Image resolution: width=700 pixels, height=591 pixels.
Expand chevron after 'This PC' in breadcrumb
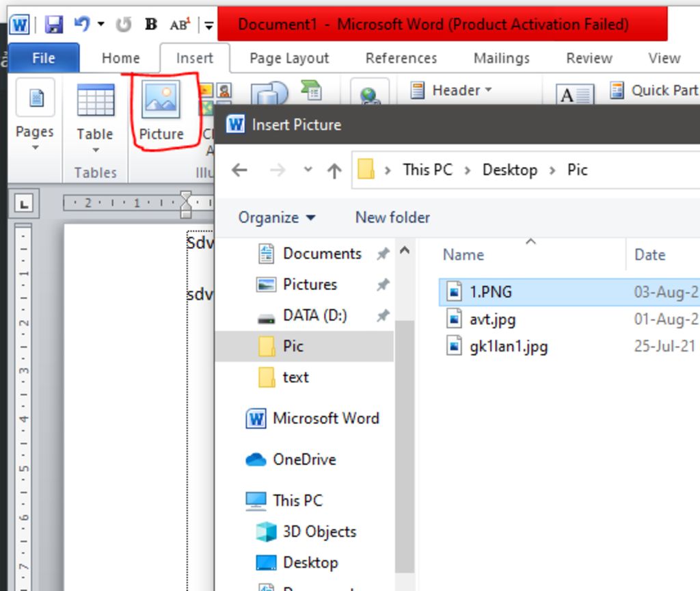(468, 170)
